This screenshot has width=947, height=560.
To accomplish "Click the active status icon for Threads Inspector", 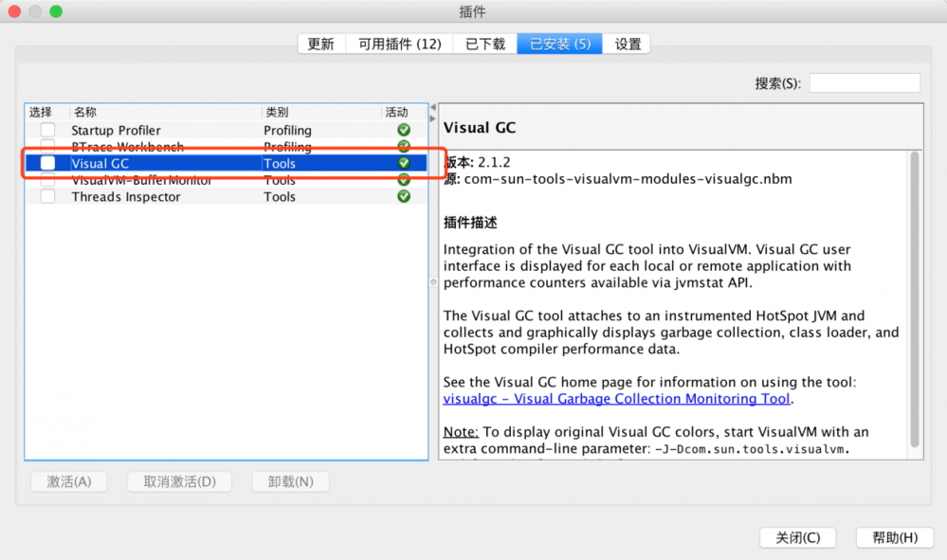I will tap(403, 196).
